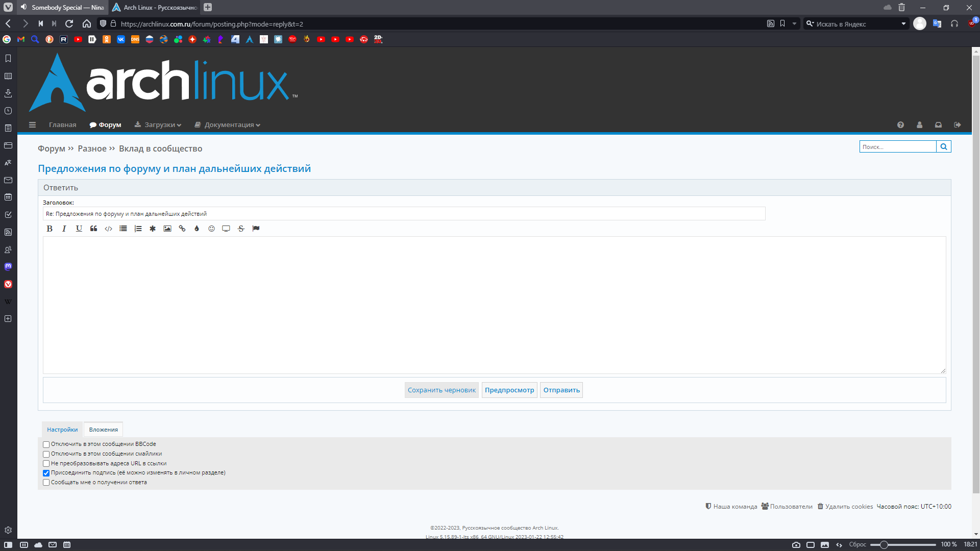Click the insert link chain icon
This screenshot has width=980, height=551.
pyautogui.click(x=182, y=229)
